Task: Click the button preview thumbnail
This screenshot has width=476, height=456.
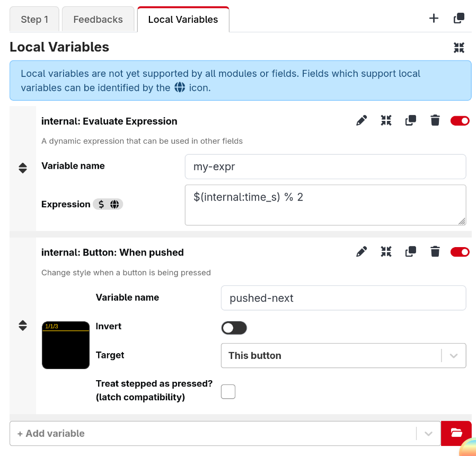Action: tap(66, 345)
